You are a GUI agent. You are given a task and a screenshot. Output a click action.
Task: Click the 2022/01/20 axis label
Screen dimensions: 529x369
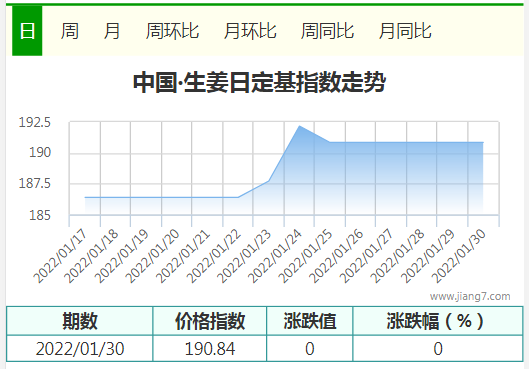(152, 256)
